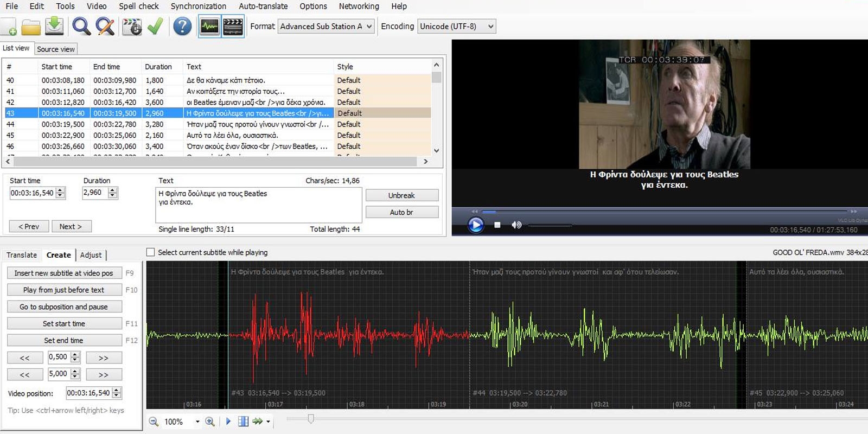Open waveform zoom percentage dropdown
The height and width of the screenshot is (434, 868).
click(x=197, y=422)
